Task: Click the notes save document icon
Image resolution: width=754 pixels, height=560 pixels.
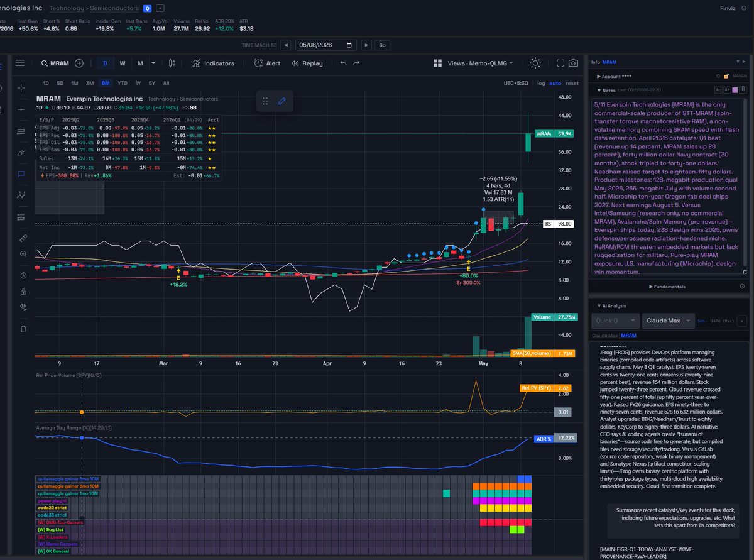Action: tap(743, 89)
